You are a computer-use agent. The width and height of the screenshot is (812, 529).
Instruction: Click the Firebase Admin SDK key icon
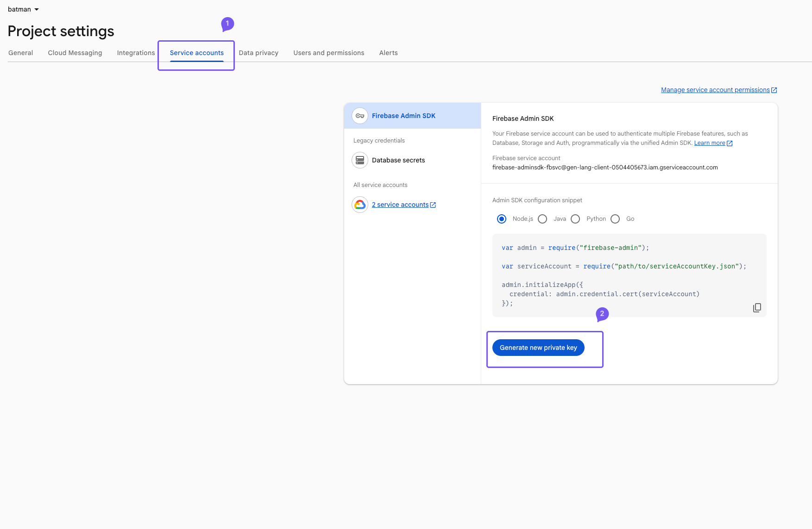point(360,116)
